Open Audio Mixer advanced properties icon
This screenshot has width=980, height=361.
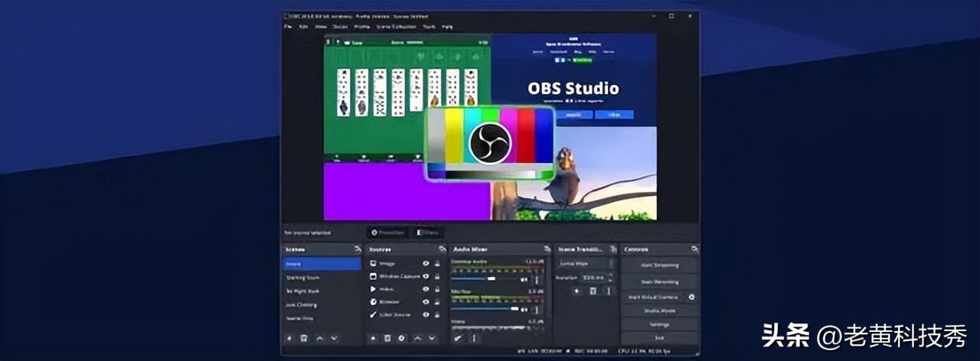point(459,338)
